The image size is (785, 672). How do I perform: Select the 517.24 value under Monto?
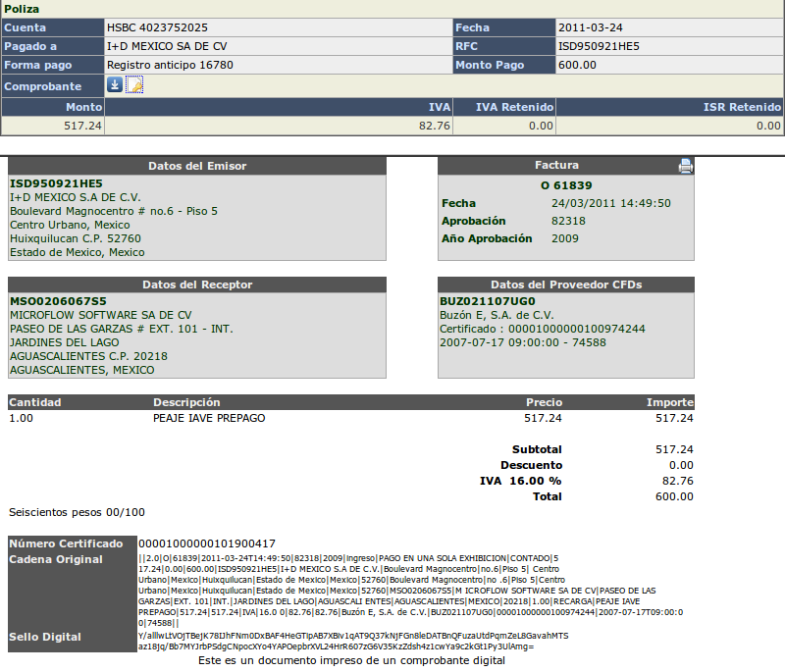point(82,126)
